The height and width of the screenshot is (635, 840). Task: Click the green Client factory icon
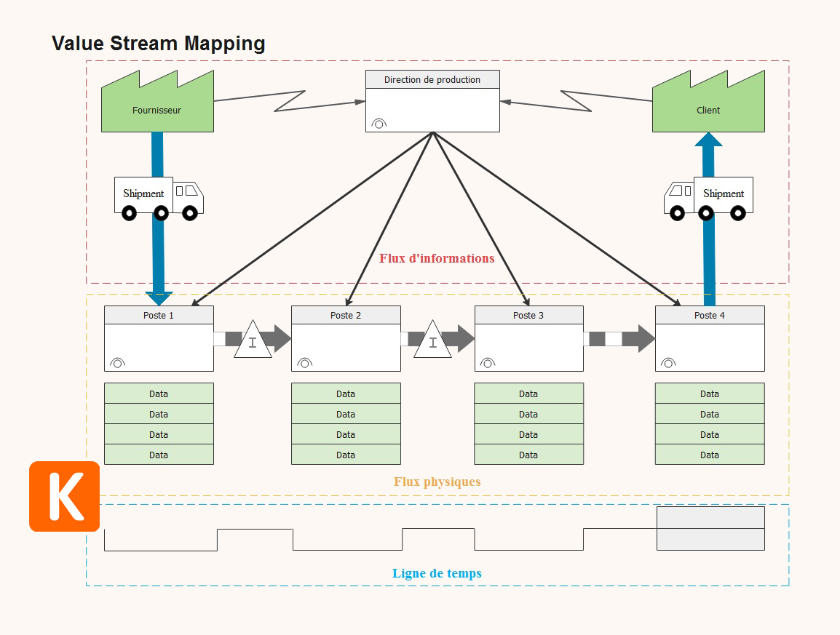click(x=708, y=101)
